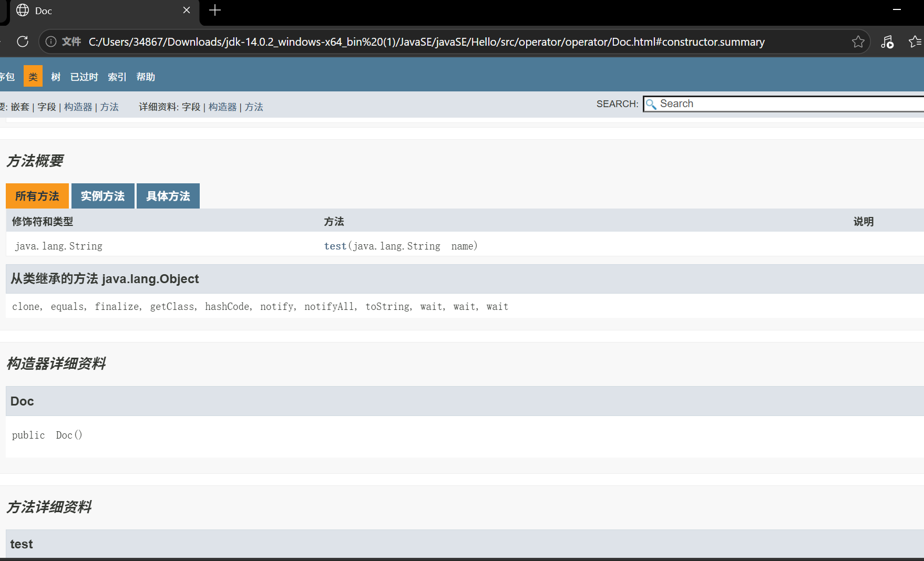Click the public Doc() signature
This screenshot has width=924, height=561.
pos(47,435)
